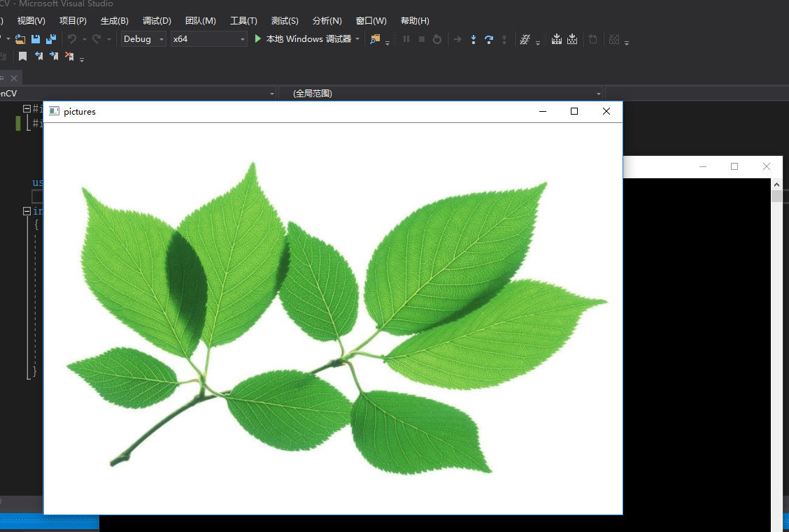The width and height of the screenshot is (789, 532).
Task: Collapse the first #include code region
Action: tap(27, 108)
